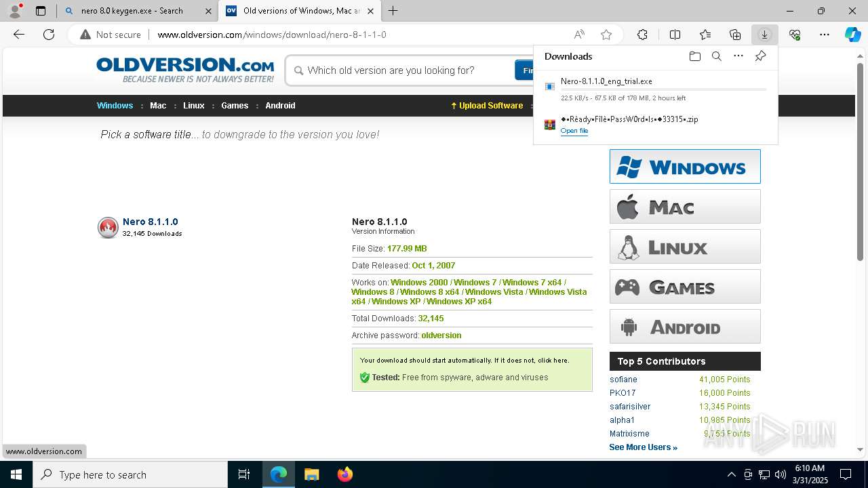Click Windows Vista compatibility link
The width and height of the screenshot is (868, 488).
pos(494,292)
